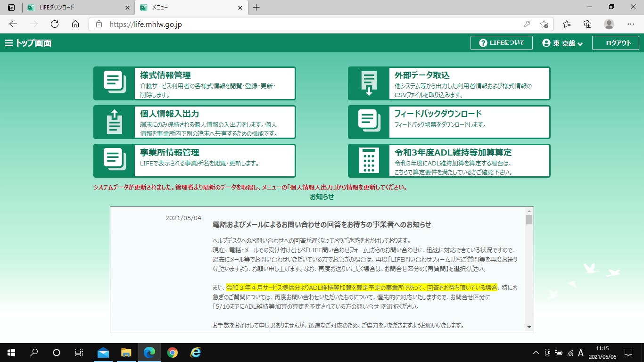The height and width of the screenshot is (362, 644).
Task: Open the 事業所情報管理 tile icon
Action: coord(114,161)
